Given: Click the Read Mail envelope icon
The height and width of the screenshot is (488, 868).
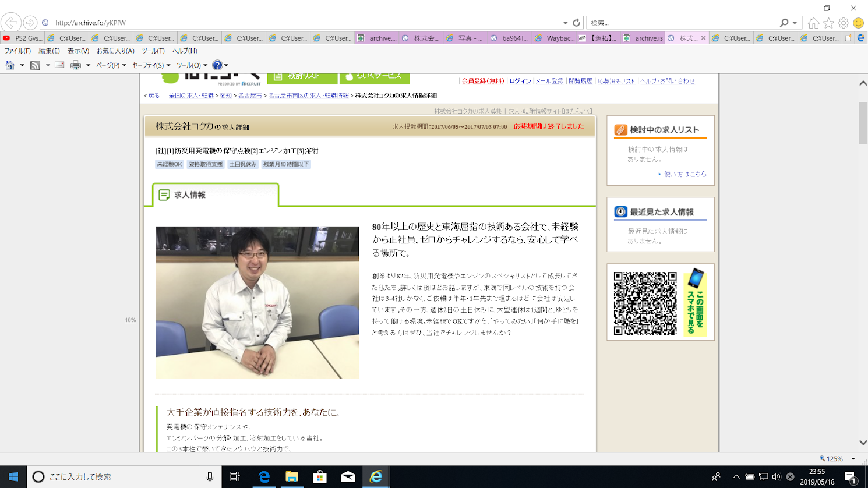Looking at the screenshot, I should coord(59,65).
